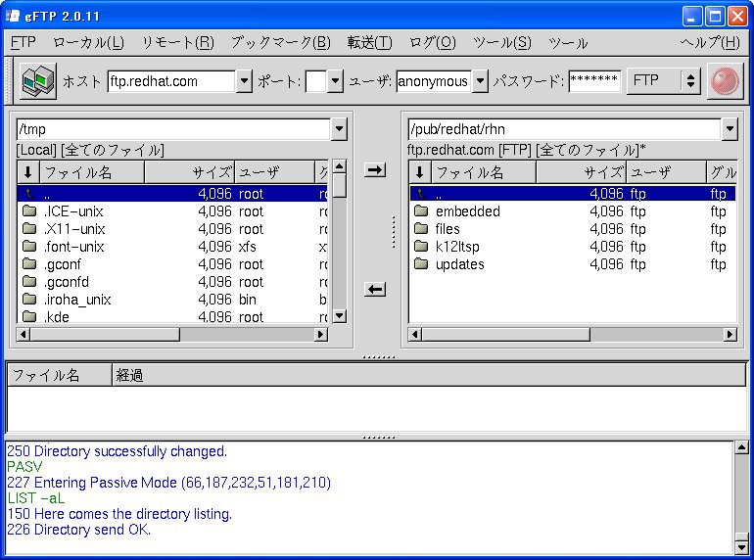Click local horizontal scroll right arrow
The image size is (754, 560).
(x=321, y=334)
